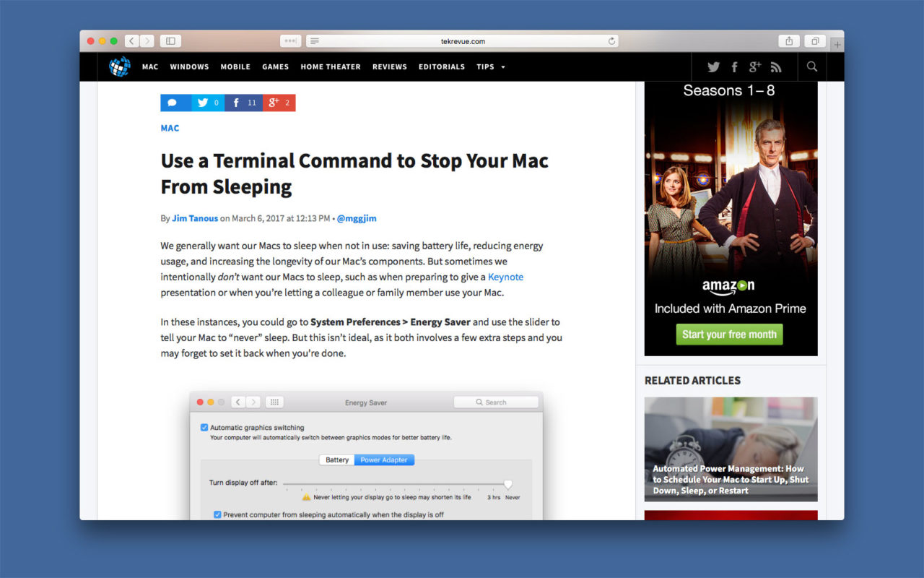Toggle the Safari sidebar button
The width and height of the screenshot is (924, 578).
tap(171, 41)
